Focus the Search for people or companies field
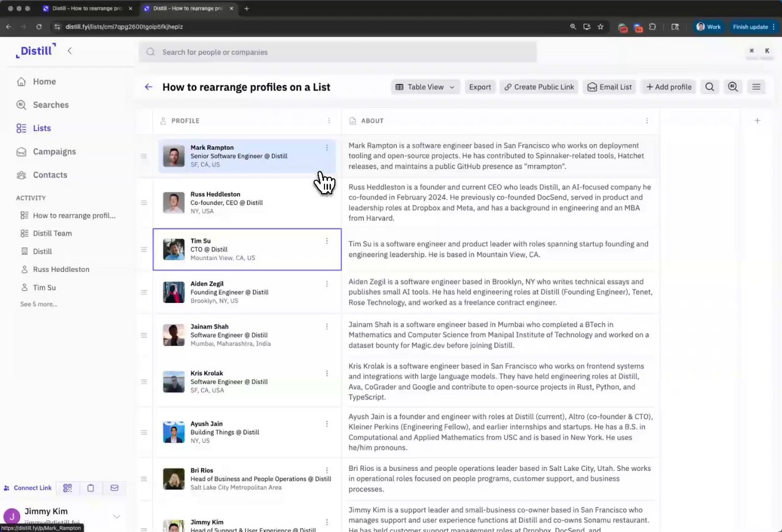This screenshot has width=782, height=532. coord(338,52)
